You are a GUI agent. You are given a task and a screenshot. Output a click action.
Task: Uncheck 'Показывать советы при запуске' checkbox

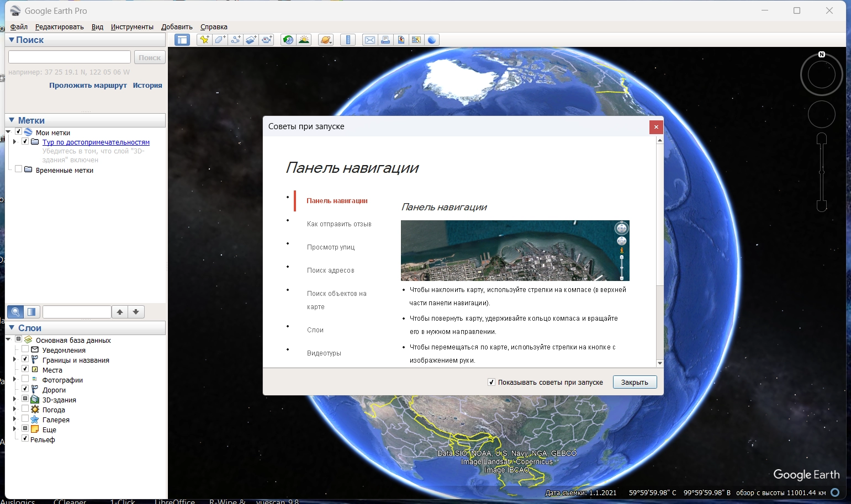coord(491,382)
